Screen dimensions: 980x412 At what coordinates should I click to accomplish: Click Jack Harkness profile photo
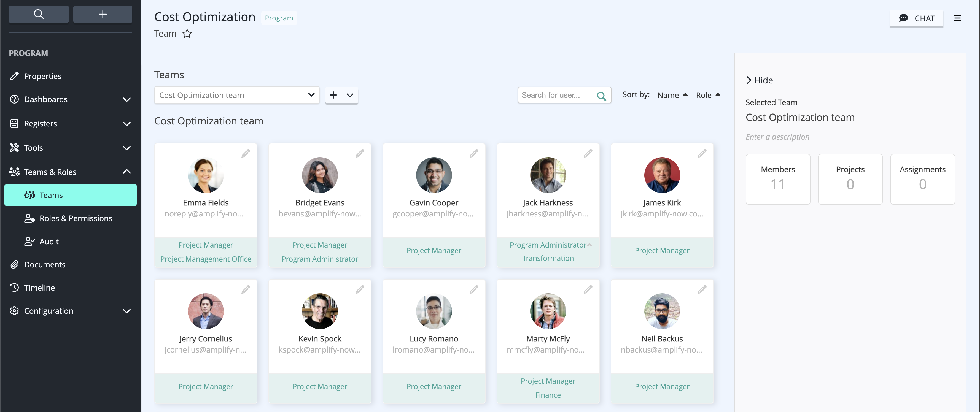(x=548, y=175)
